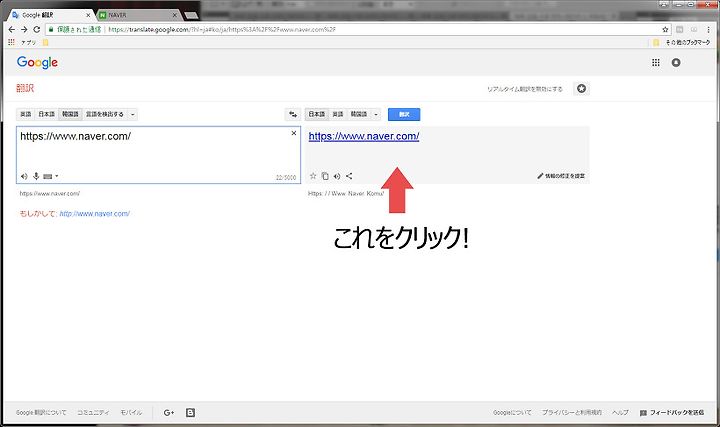Go back using the browser back arrow
The width and height of the screenshot is (720, 427).
click(12, 29)
